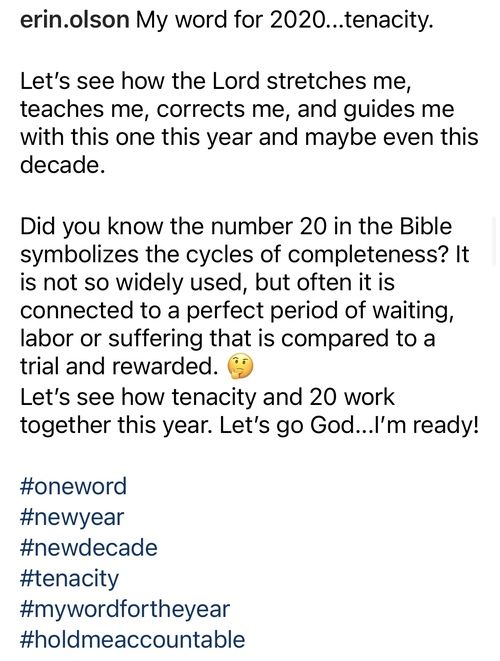Click the line "Let's see how the Lord stretches me"

click(215, 81)
